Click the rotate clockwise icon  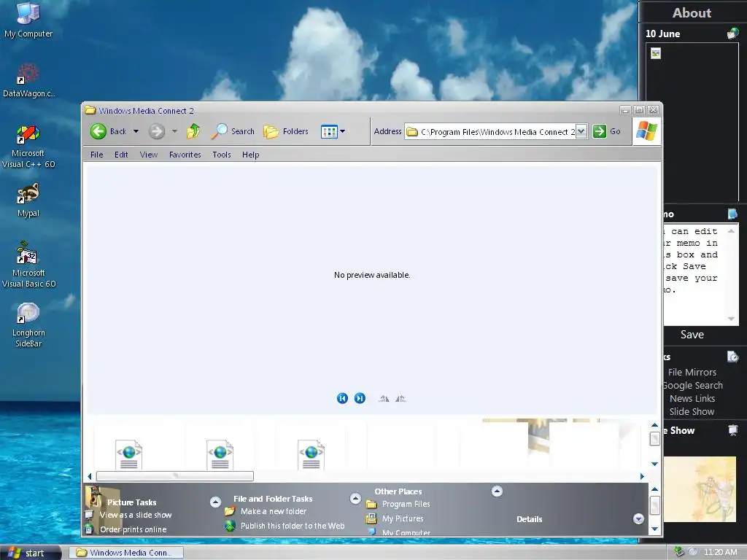point(384,399)
